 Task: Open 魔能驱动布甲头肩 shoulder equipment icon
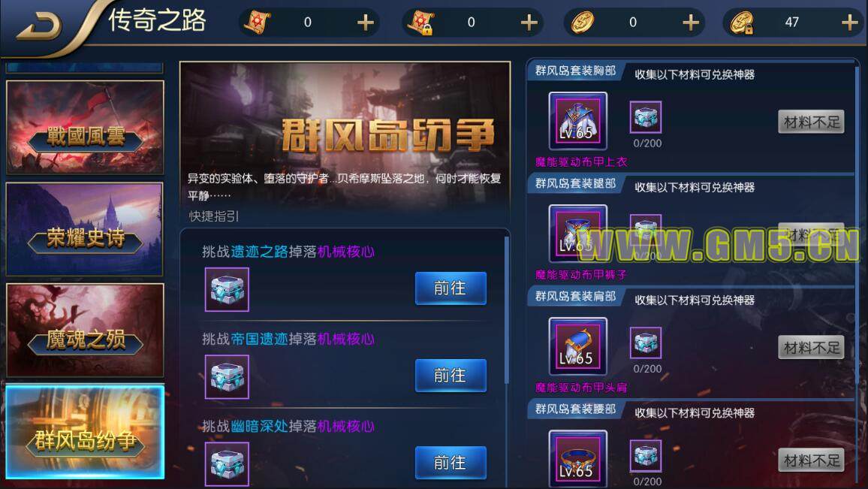pos(577,346)
